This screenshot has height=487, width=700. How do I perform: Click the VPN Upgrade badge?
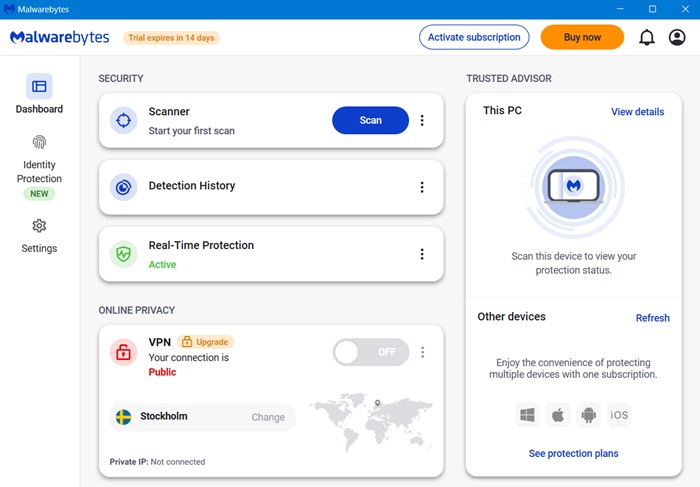205,342
